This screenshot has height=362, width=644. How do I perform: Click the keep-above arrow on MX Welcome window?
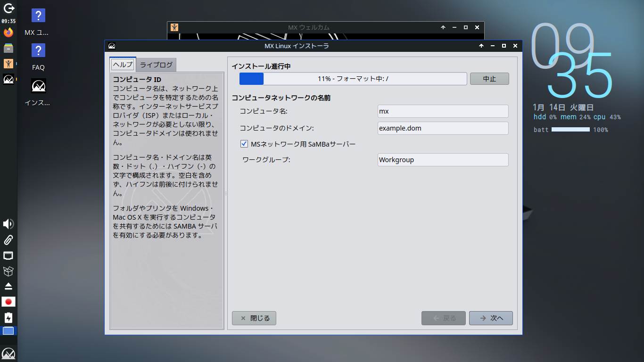click(x=443, y=27)
